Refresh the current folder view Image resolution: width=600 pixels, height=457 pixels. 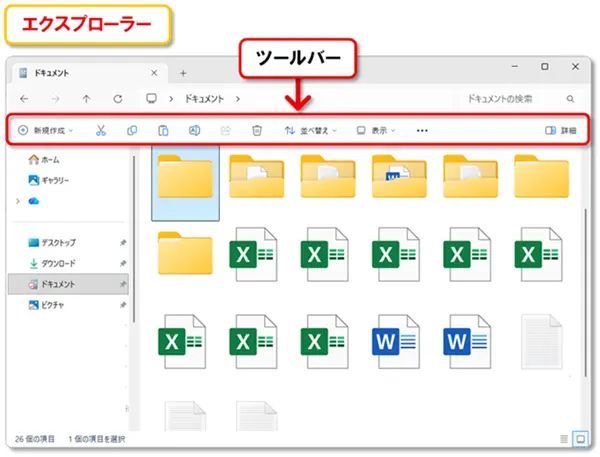[x=118, y=99]
